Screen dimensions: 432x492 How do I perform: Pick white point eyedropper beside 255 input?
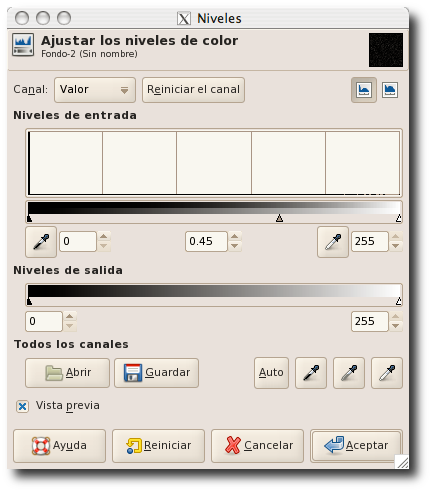point(333,242)
